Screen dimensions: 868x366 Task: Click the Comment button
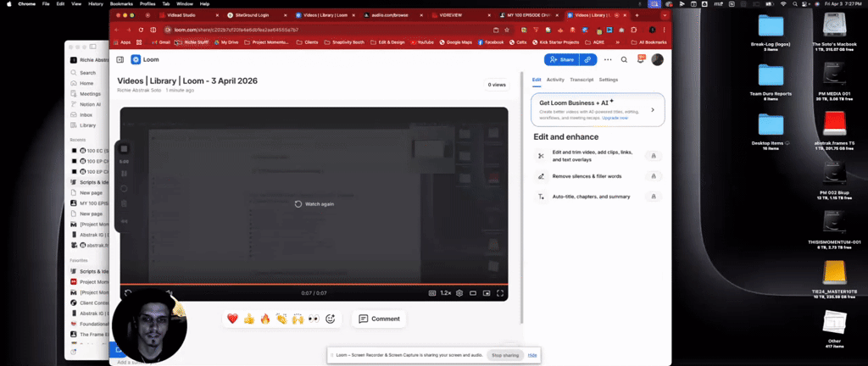tap(379, 319)
